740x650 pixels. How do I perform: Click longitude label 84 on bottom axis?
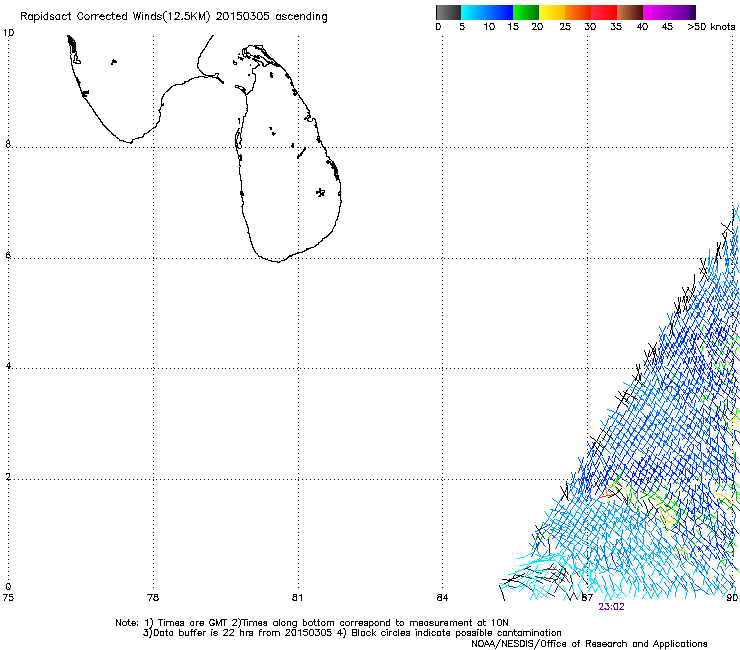(442, 598)
